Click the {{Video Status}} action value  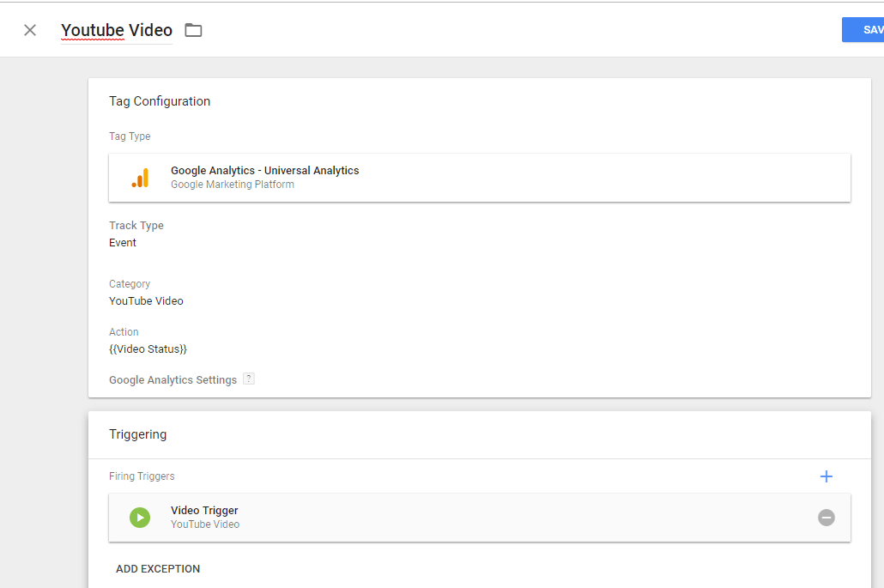(x=148, y=349)
